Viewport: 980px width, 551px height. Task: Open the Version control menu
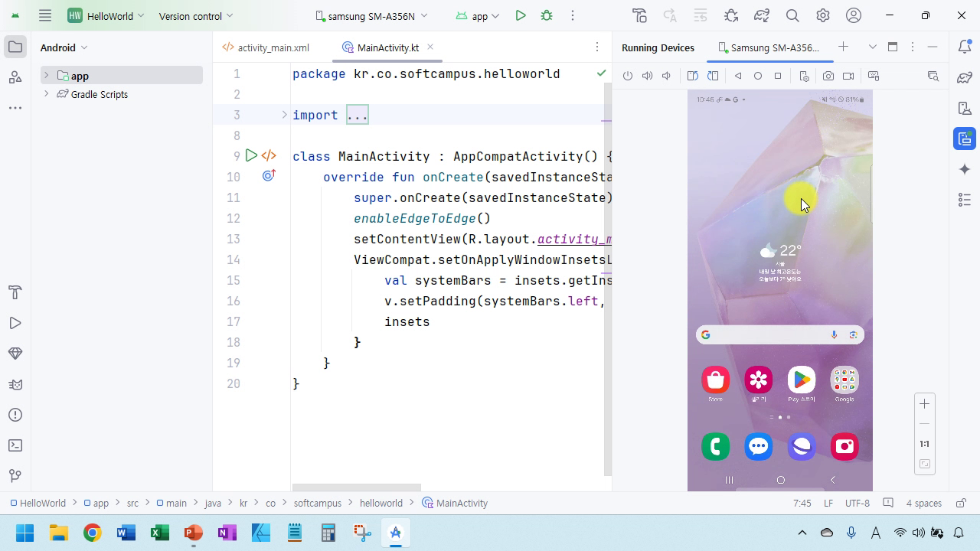click(196, 16)
